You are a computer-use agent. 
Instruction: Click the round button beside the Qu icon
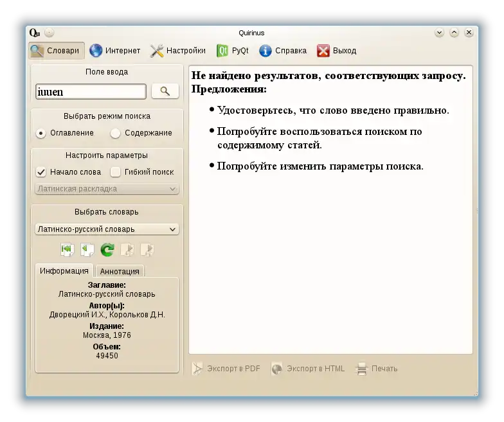click(x=49, y=33)
